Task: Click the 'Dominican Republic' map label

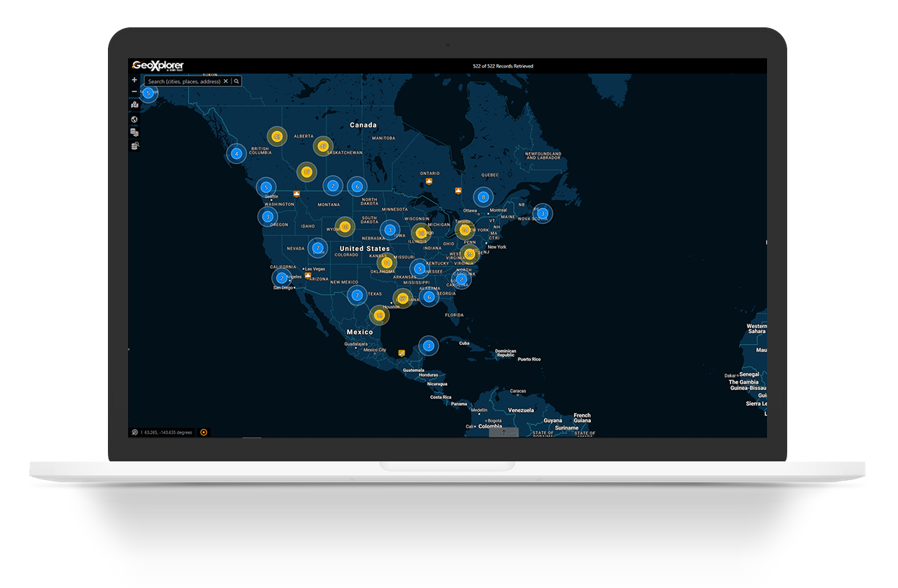Action: coord(506,353)
